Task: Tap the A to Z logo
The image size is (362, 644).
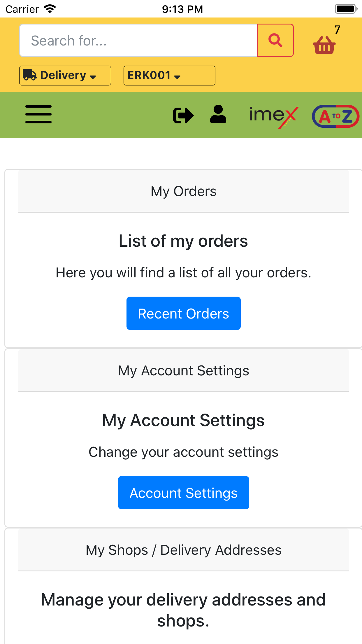Action: tap(336, 116)
